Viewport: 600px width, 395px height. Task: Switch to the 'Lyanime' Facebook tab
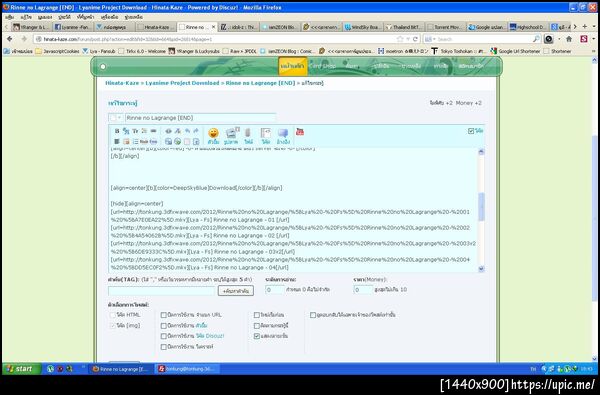click(72, 27)
